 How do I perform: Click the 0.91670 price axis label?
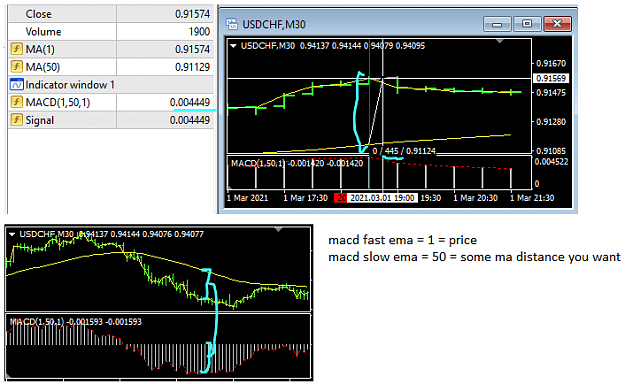[x=551, y=63]
